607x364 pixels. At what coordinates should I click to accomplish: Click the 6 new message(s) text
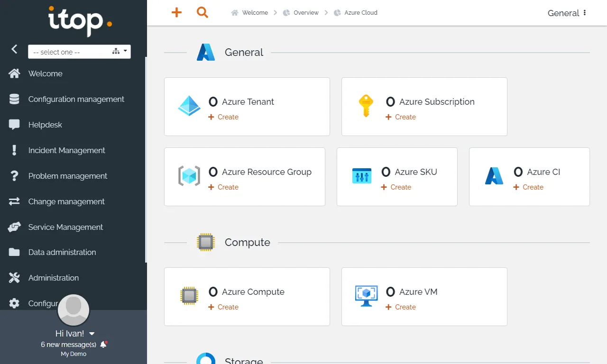click(68, 345)
